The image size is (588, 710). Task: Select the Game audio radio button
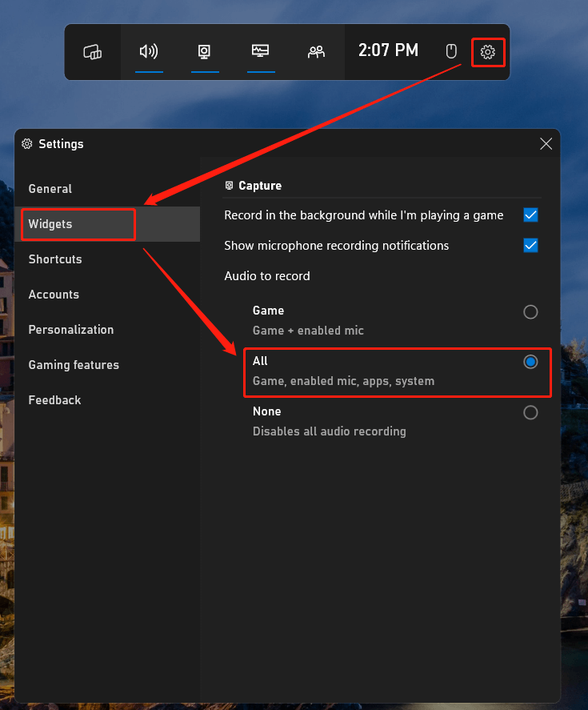530,312
